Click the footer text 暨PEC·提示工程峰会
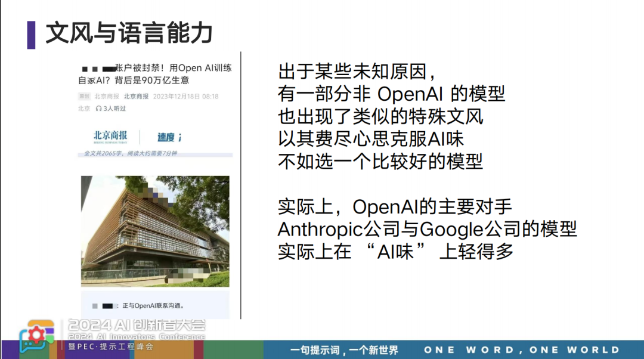The height and width of the screenshot is (359, 644). coord(111,346)
